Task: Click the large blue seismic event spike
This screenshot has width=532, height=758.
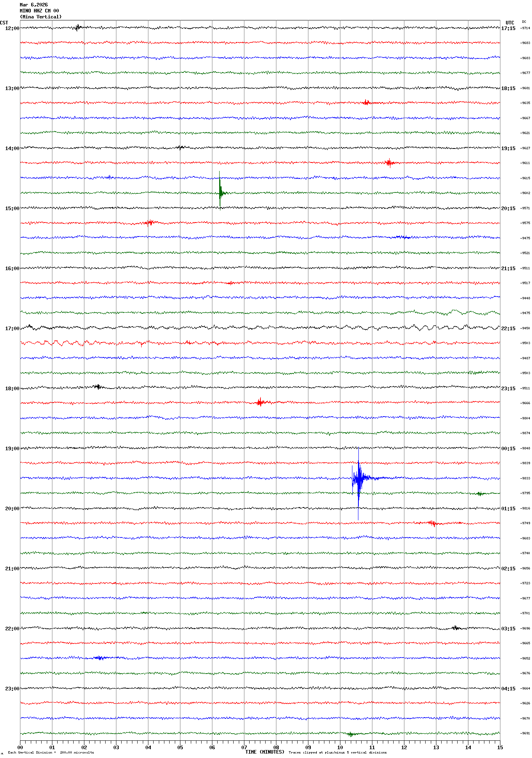Action: 358,478
